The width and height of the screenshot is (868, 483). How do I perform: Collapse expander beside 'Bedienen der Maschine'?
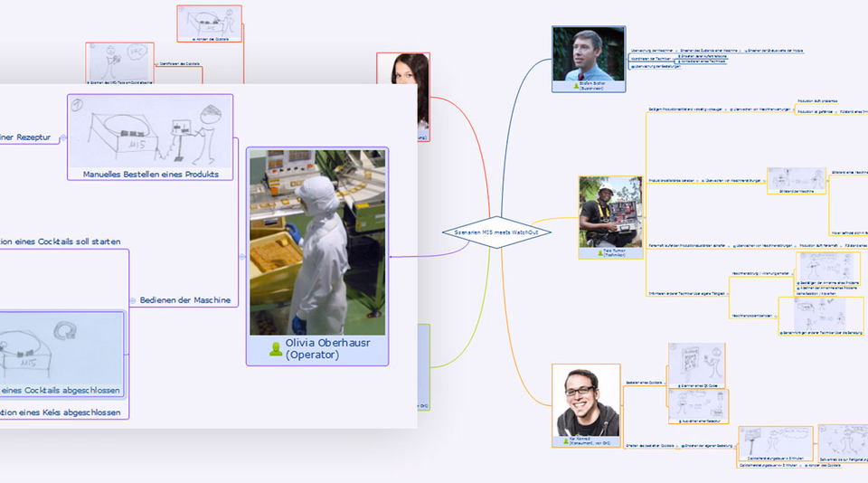[133, 301]
